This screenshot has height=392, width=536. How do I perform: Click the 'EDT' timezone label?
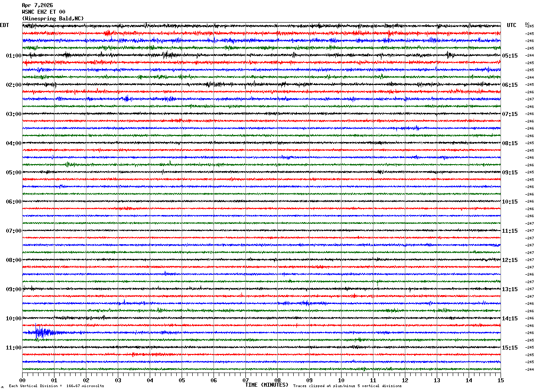[4, 25]
